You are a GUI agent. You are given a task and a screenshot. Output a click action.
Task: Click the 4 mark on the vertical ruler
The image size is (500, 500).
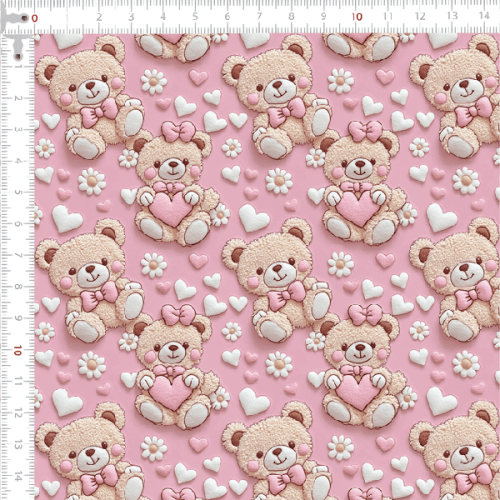[x=18, y=161]
